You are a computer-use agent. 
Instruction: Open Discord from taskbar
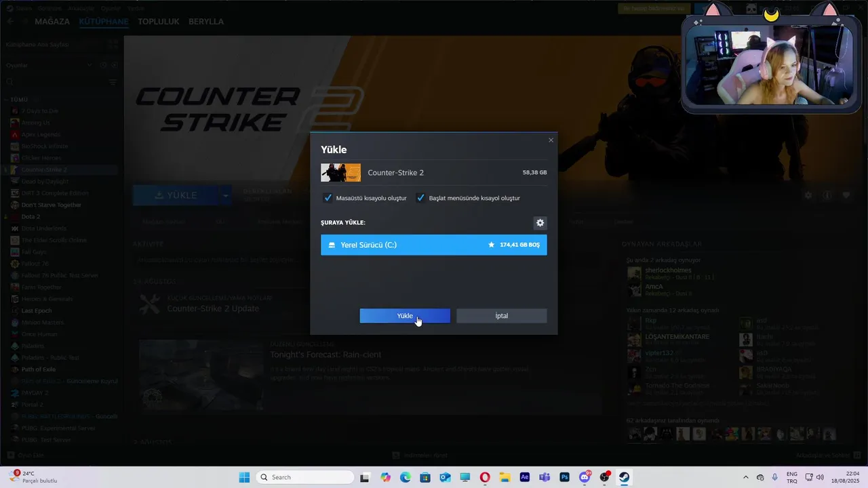(585, 477)
